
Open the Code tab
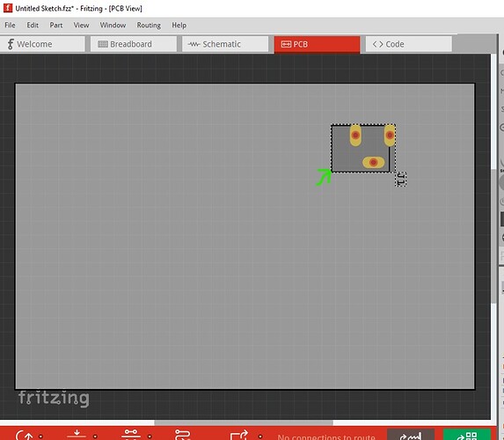tap(408, 44)
